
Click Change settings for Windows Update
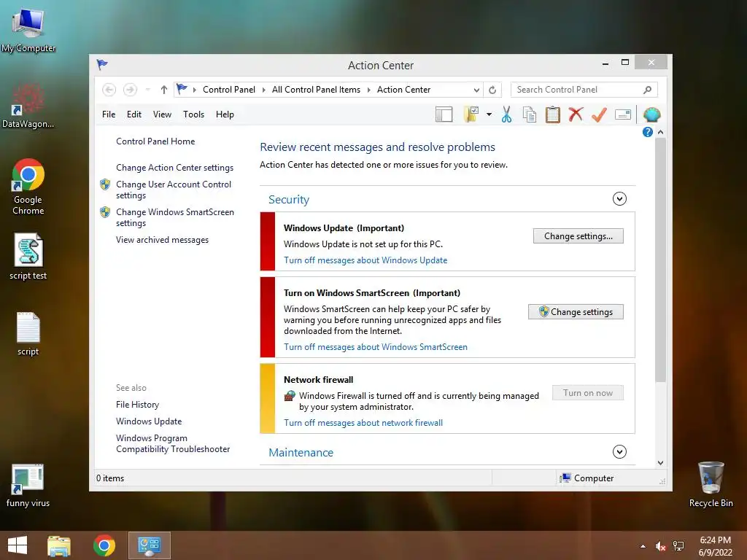point(578,236)
